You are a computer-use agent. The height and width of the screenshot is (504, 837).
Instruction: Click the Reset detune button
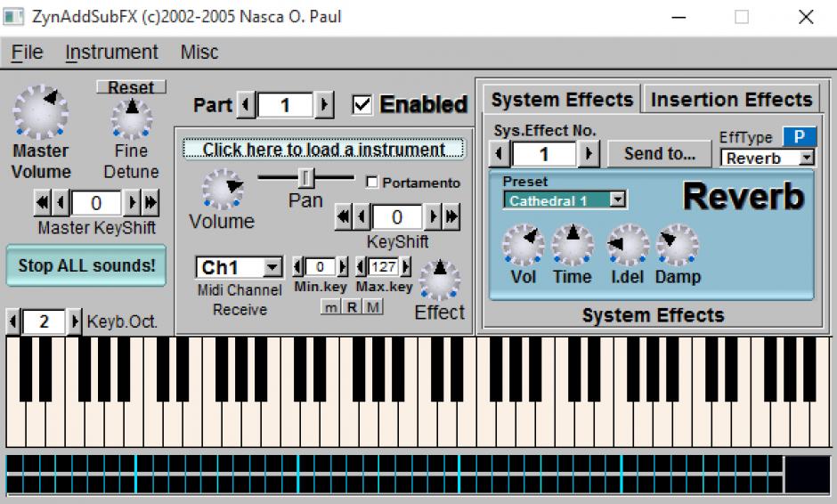[x=131, y=87]
